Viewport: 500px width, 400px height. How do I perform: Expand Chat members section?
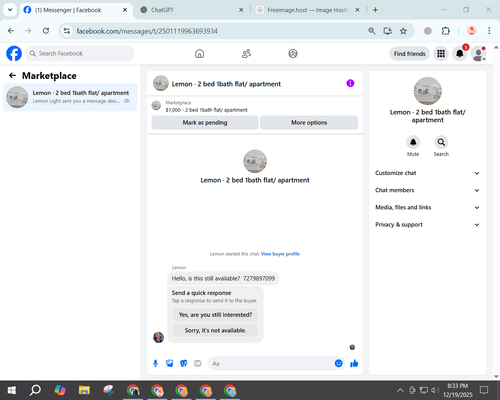[x=427, y=190]
